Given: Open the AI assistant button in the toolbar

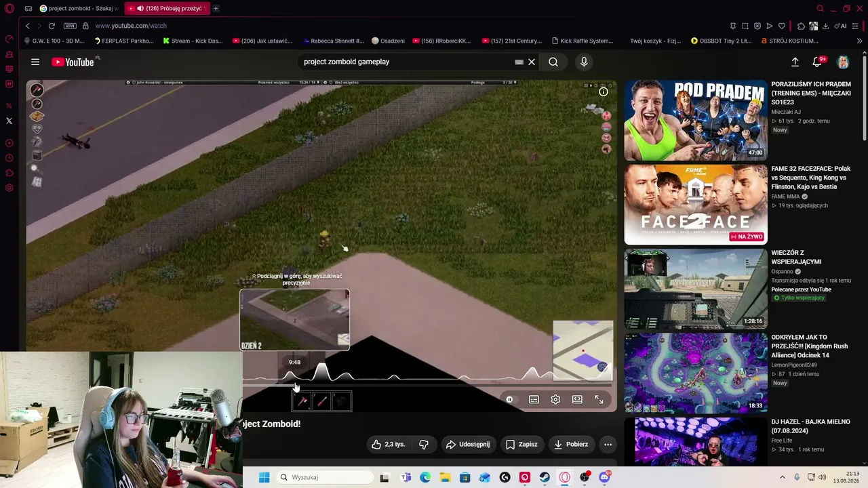Looking at the screenshot, I should coord(842,26).
